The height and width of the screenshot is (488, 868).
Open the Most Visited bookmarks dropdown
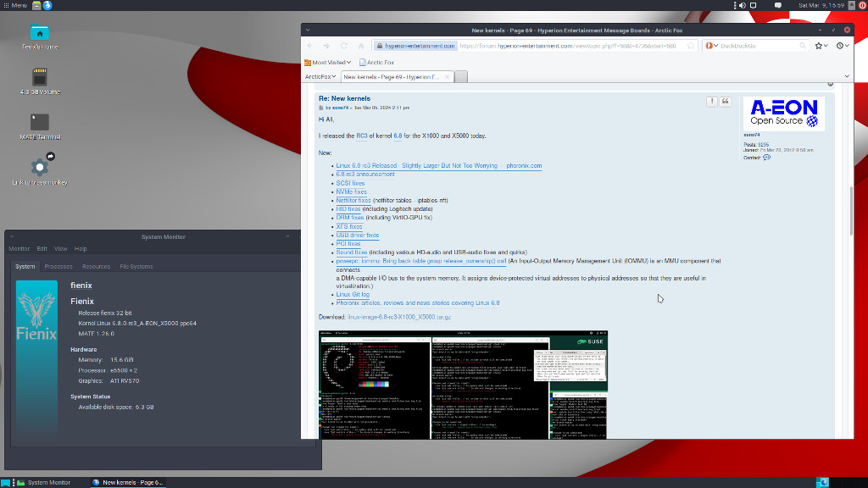click(x=328, y=63)
